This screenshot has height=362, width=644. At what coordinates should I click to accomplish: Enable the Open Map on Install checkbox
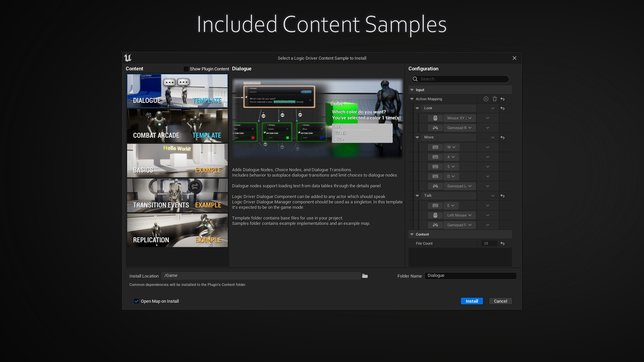pyautogui.click(x=137, y=301)
